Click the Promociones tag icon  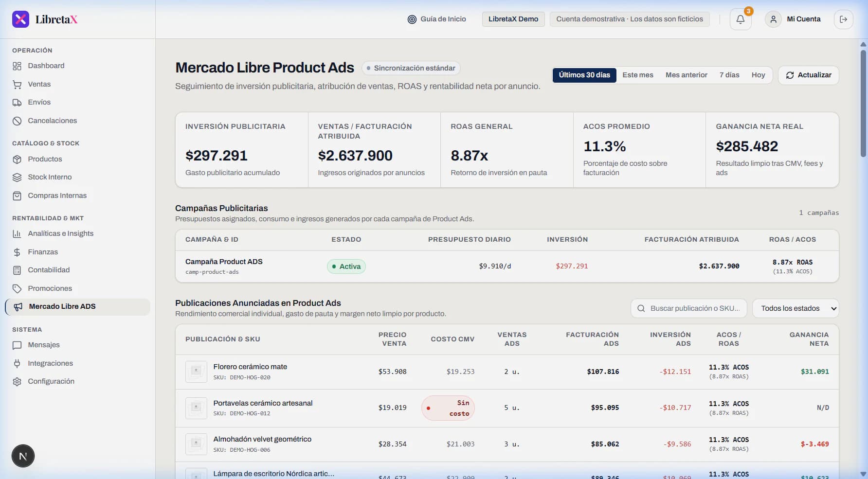17,289
